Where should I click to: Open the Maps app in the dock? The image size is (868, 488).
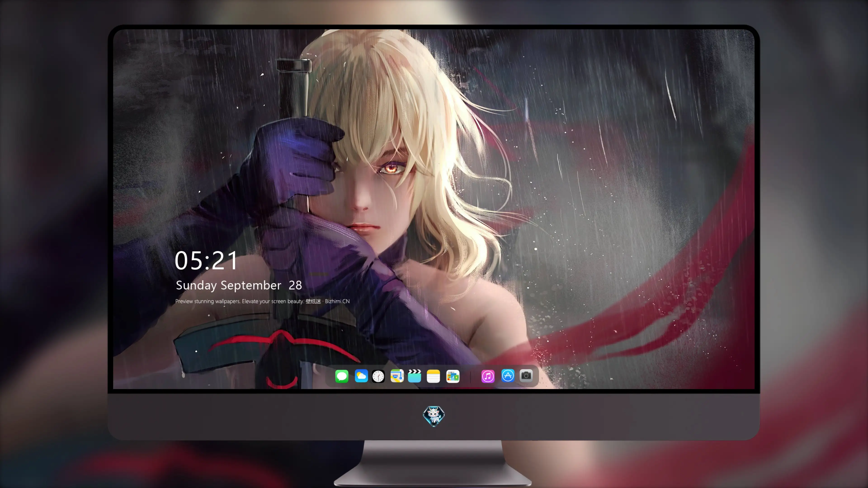(x=397, y=376)
